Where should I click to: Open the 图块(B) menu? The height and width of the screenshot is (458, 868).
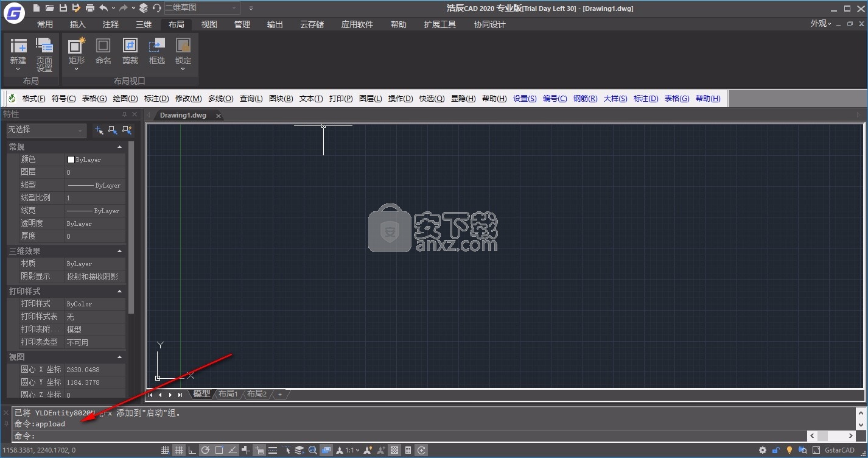coord(281,99)
